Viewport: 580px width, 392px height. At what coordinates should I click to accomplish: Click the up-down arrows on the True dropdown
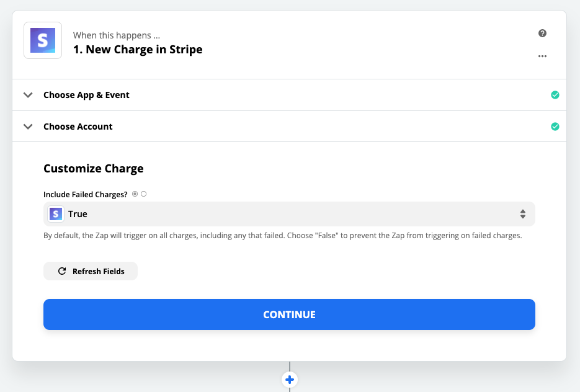(x=523, y=214)
